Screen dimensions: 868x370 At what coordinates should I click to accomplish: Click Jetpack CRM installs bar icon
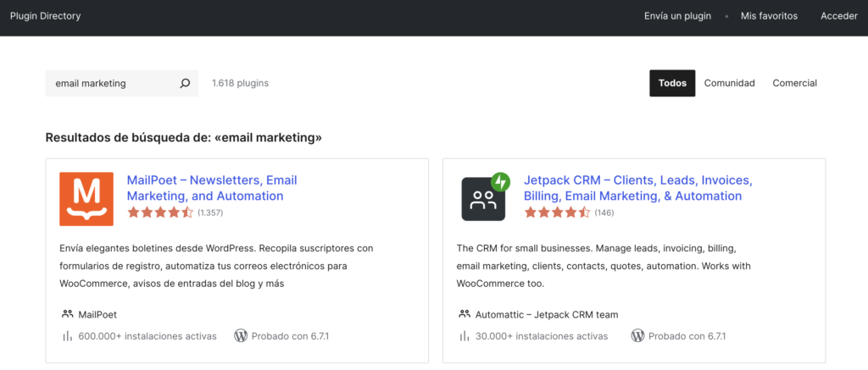click(x=465, y=336)
